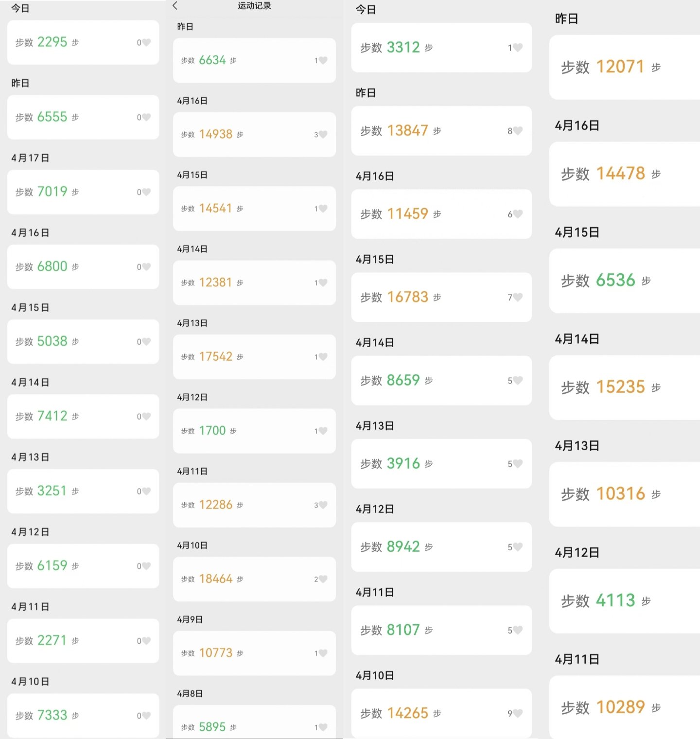Tap the heart on 14265 steps row
The image size is (700, 739).
518,713
